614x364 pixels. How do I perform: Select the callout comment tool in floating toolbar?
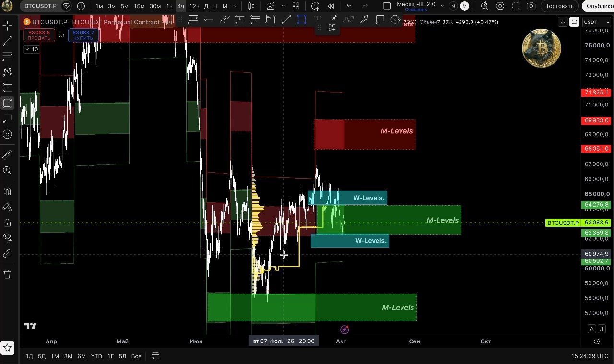[380, 20]
